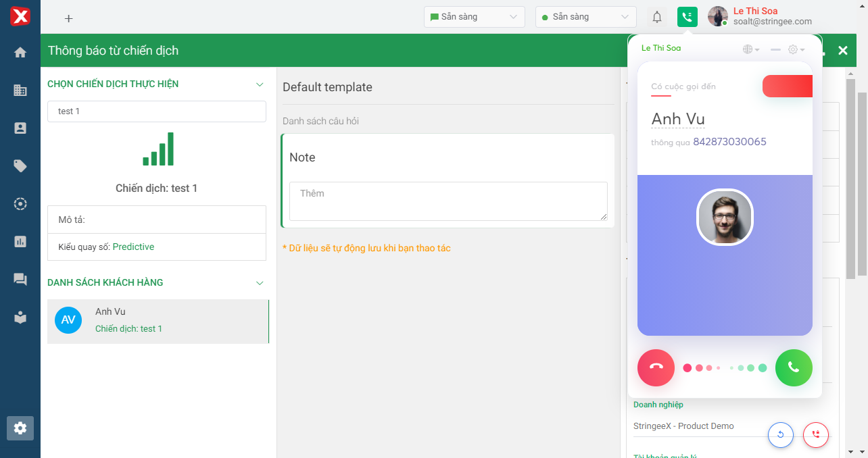Toggle the green softphone icon in header

click(687, 17)
